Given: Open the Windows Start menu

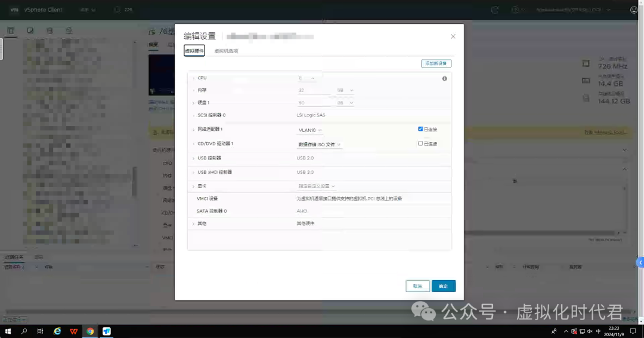Looking at the screenshot, I should coord(8,331).
